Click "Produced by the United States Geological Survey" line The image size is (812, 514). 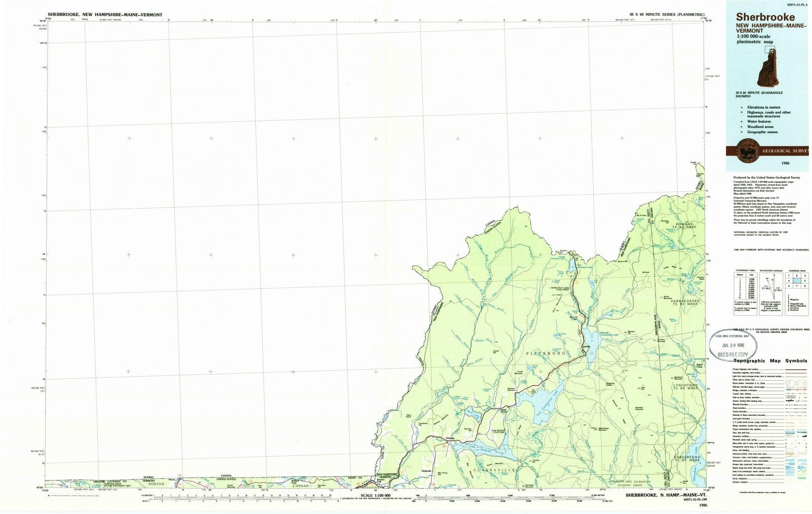(766, 177)
